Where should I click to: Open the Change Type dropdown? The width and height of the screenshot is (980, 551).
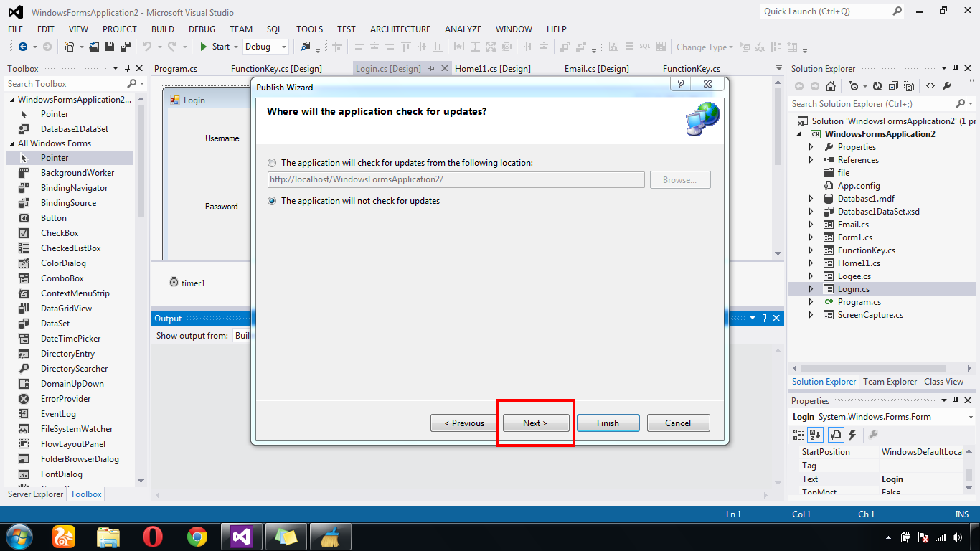click(703, 47)
